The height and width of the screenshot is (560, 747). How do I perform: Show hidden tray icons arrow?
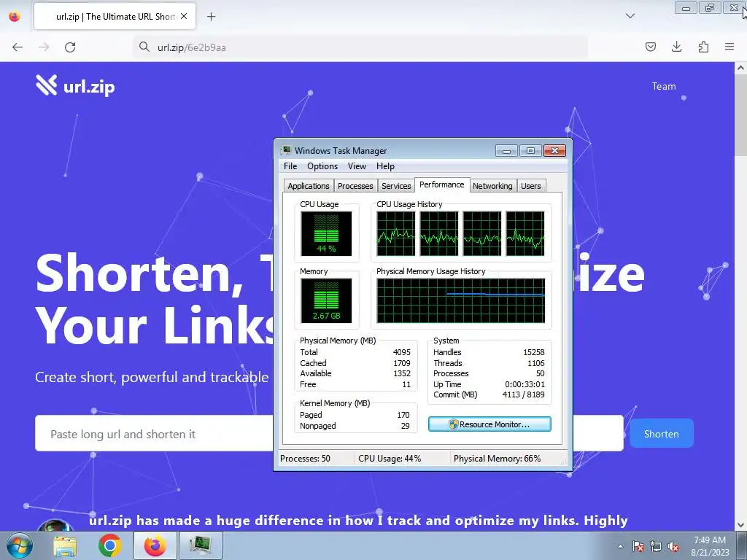(x=620, y=546)
